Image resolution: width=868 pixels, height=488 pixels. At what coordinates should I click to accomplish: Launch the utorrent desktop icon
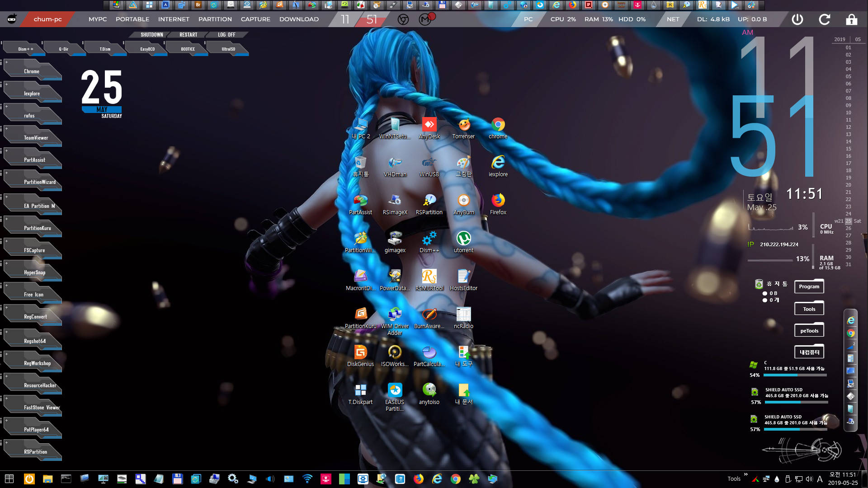[x=463, y=242]
